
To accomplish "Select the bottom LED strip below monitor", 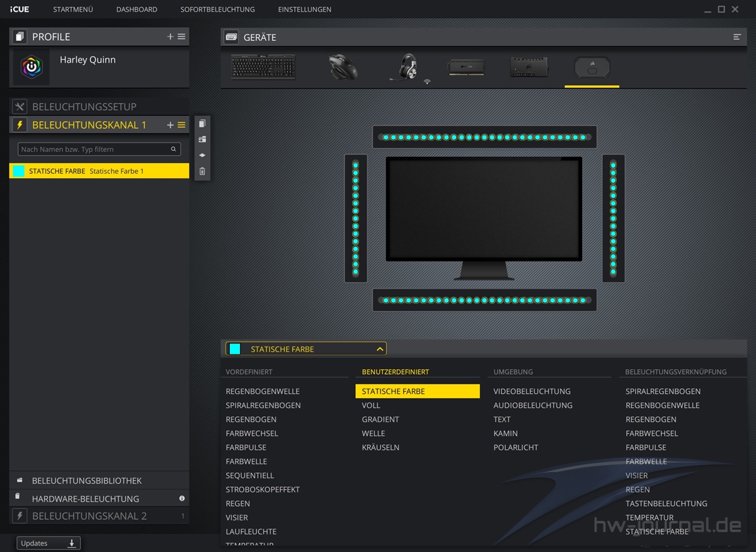I will (484, 300).
